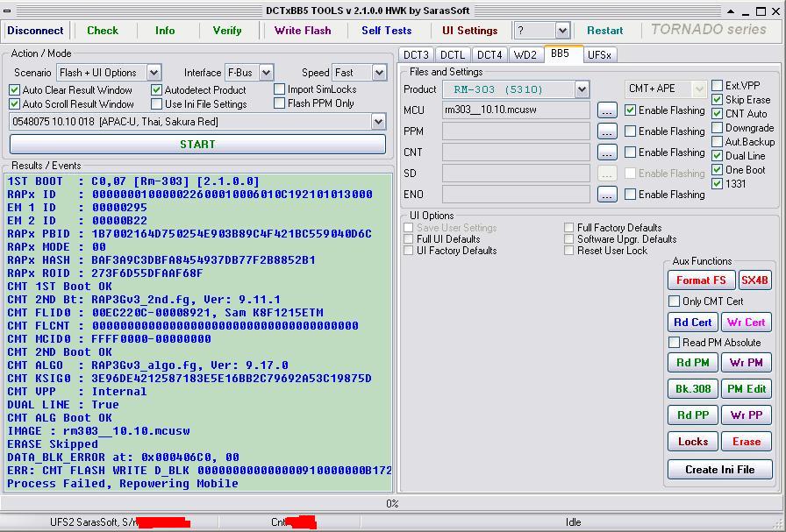This screenshot has width=786, height=532.
Task: Toggle CNT Auto checkbox
Action: coord(718,114)
